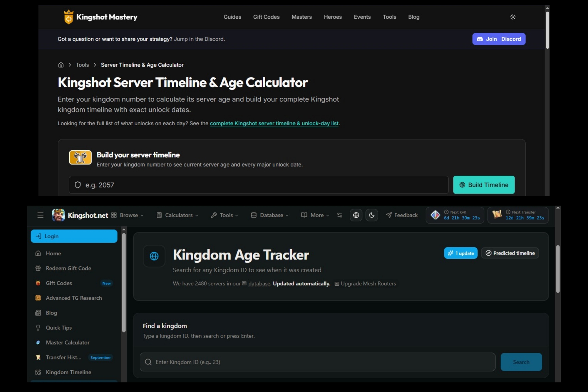Open Tools in Kingshot Mastery top nav
This screenshot has height=392, width=588.
coord(389,17)
